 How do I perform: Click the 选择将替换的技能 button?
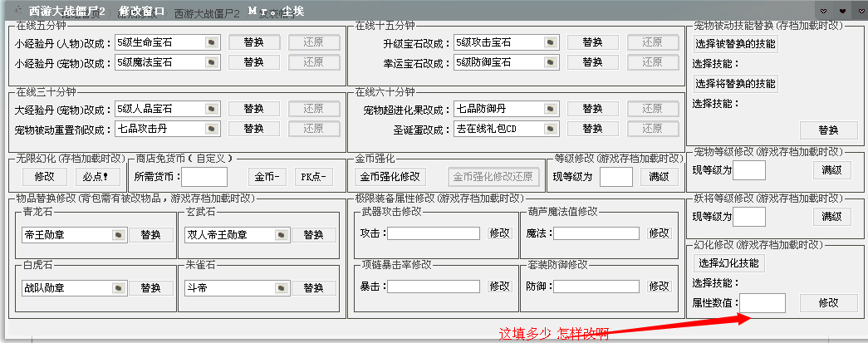(736, 84)
